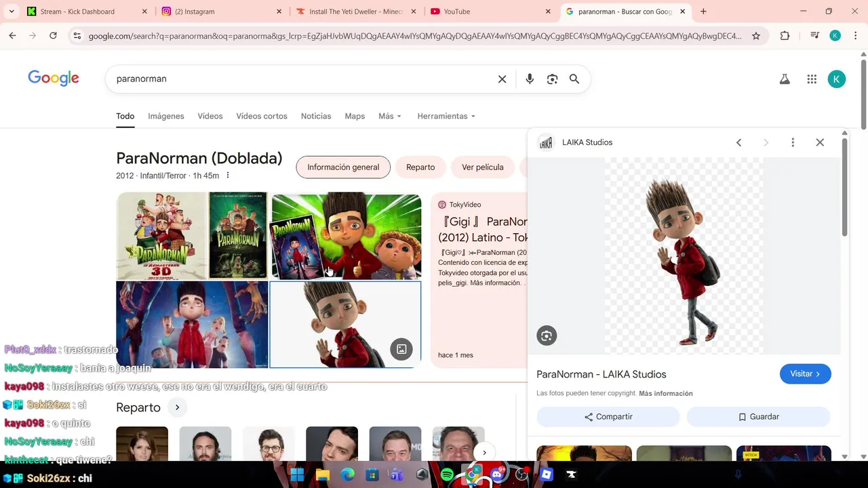Open Norman thumbs-up green thumbnail
The height and width of the screenshot is (488, 868).
(347, 236)
